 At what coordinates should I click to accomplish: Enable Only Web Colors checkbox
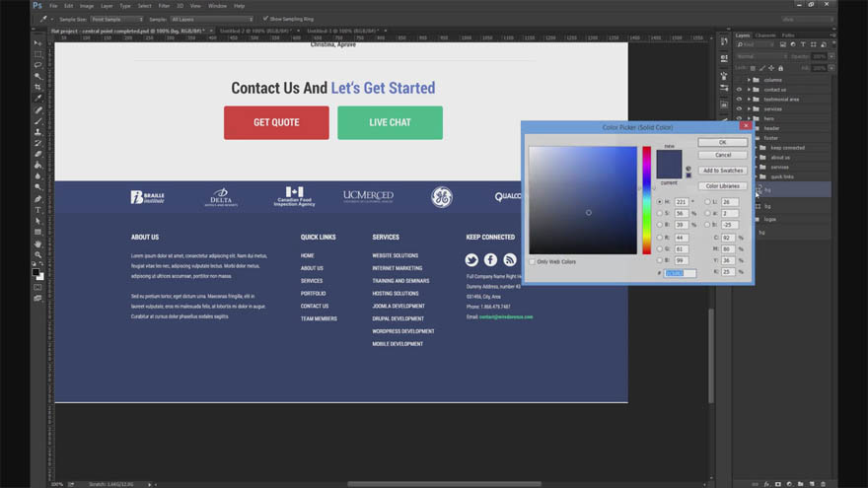pyautogui.click(x=532, y=261)
